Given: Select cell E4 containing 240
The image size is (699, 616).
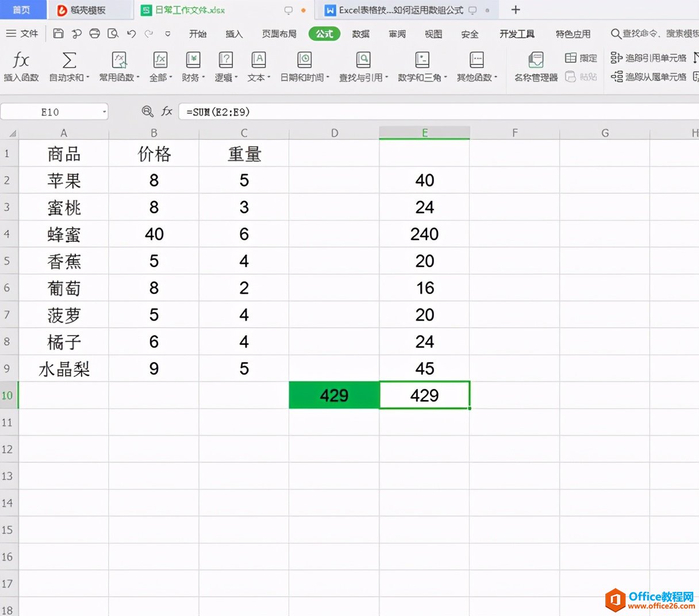Looking at the screenshot, I should pyautogui.click(x=424, y=234).
